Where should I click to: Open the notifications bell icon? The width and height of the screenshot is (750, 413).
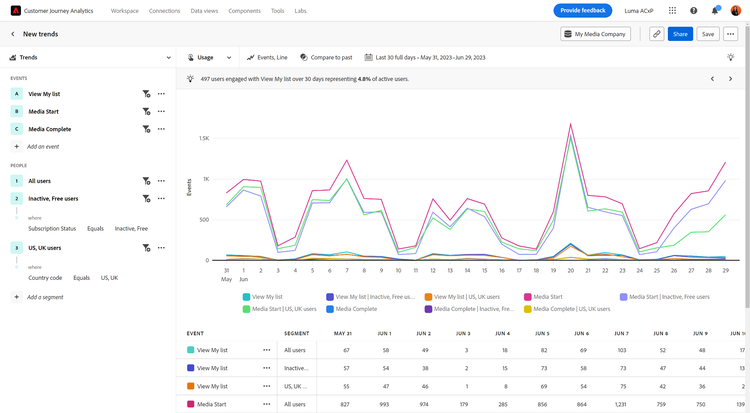(715, 11)
